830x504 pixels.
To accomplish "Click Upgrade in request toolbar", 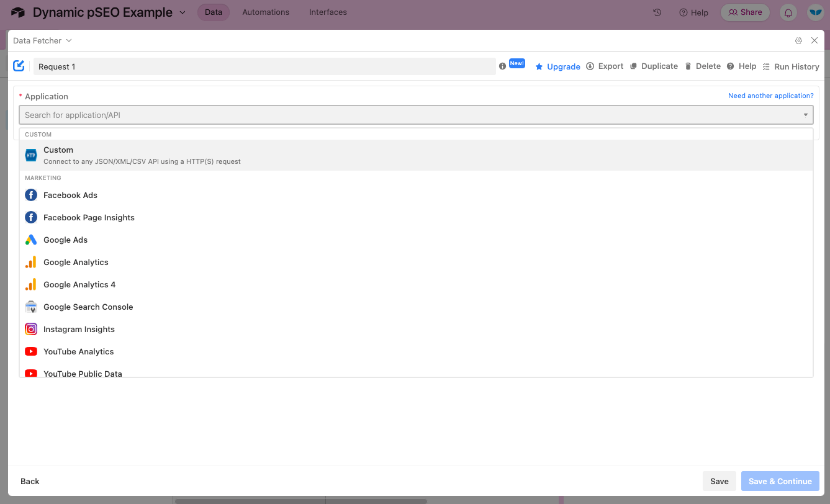I will (557, 66).
